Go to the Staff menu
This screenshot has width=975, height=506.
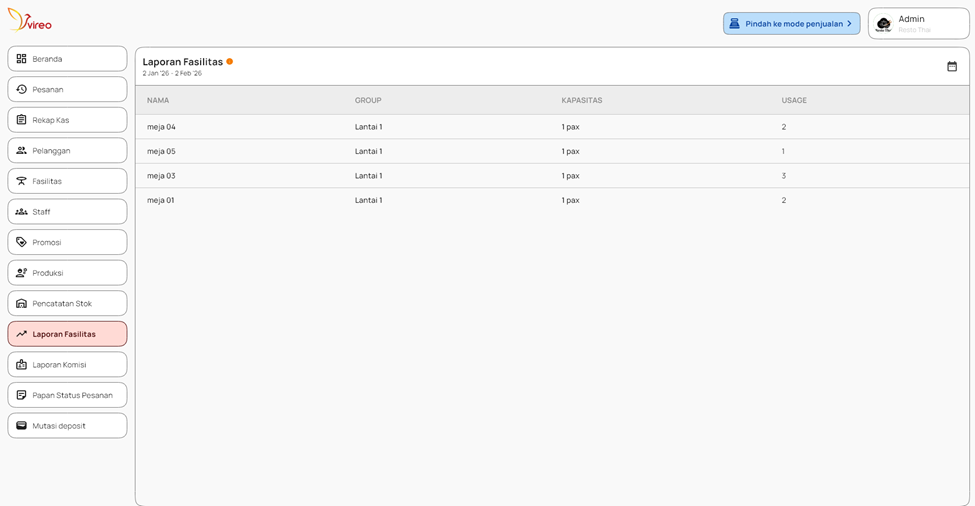(x=67, y=212)
